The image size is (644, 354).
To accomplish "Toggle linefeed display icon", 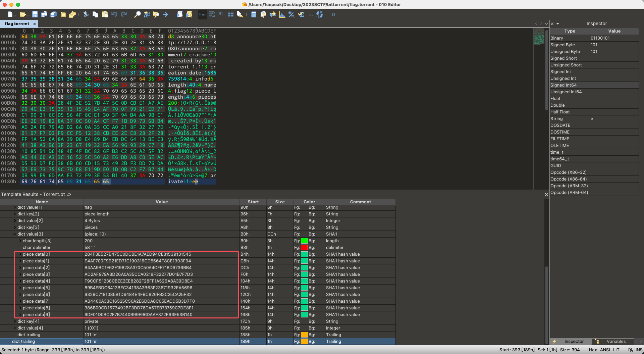I will point(212,14).
